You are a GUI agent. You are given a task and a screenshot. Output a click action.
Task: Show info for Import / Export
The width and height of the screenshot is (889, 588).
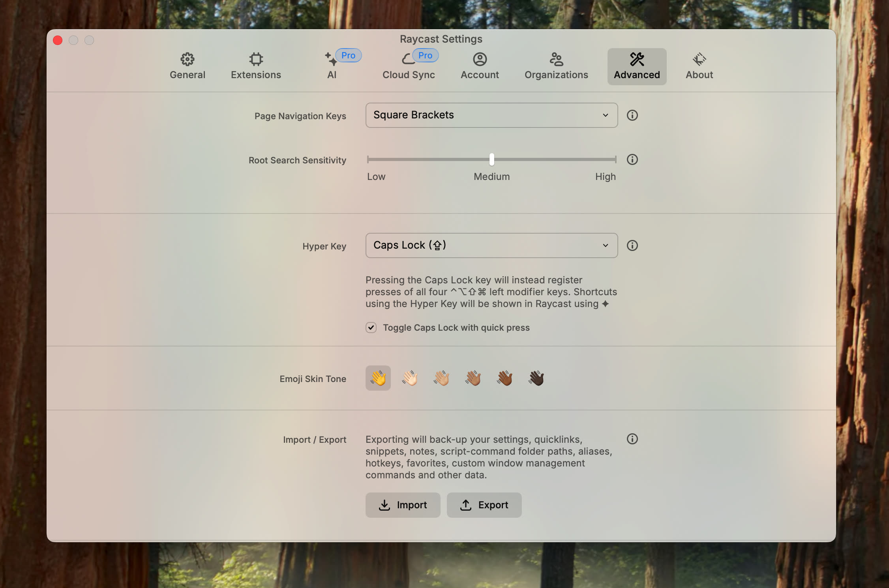pyautogui.click(x=632, y=439)
